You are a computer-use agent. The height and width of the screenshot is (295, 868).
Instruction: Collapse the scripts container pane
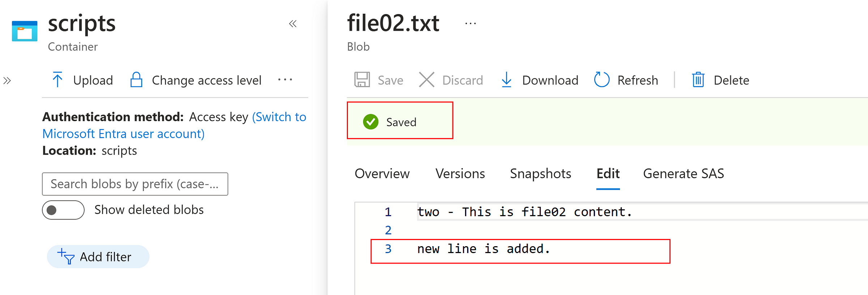(x=293, y=24)
